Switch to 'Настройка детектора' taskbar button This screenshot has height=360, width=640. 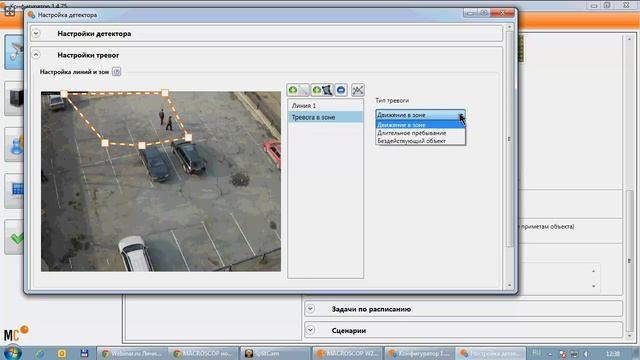(x=491, y=353)
